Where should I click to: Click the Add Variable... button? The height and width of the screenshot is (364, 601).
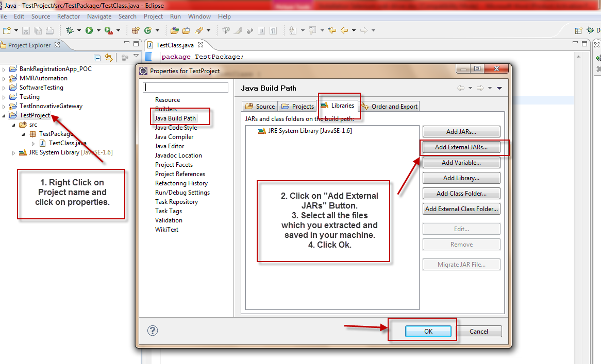coord(461,163)
